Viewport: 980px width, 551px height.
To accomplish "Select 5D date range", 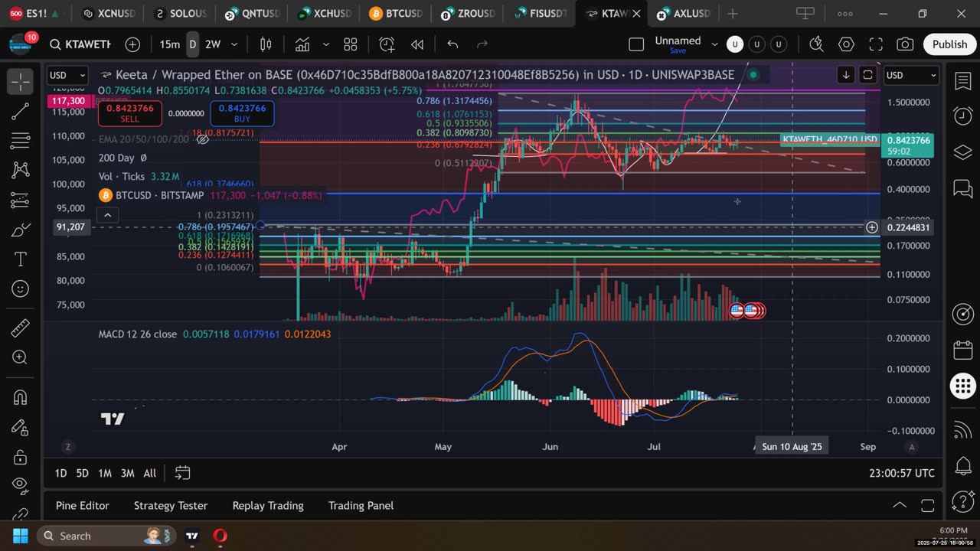I will click(82, 473).
